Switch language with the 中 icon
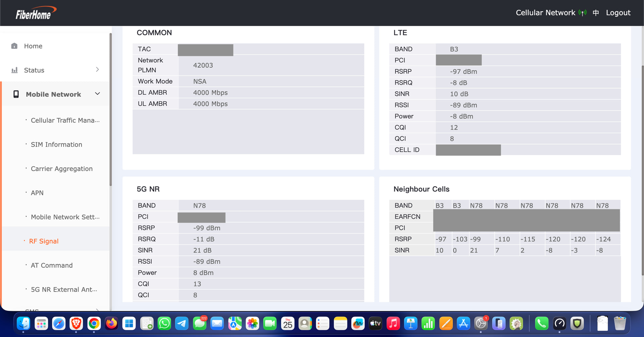Viewport: 644px width, 337px height. [596, 13]
